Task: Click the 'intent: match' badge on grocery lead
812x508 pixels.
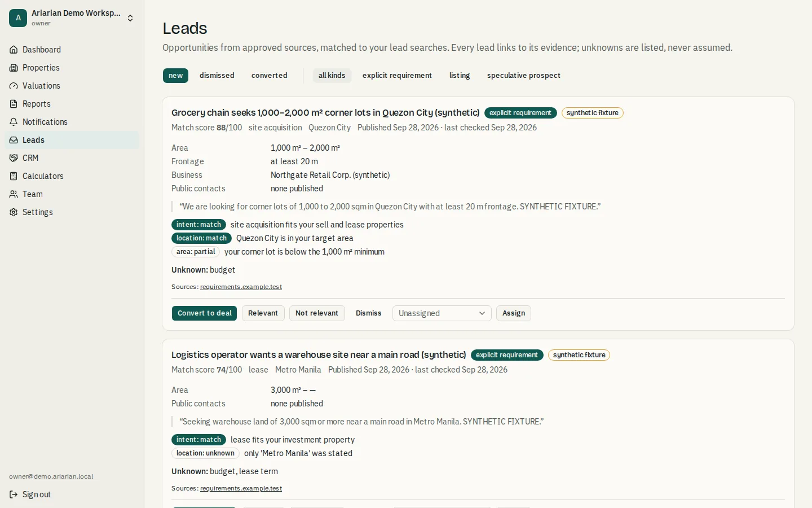Action: click(x=198, y=225)
